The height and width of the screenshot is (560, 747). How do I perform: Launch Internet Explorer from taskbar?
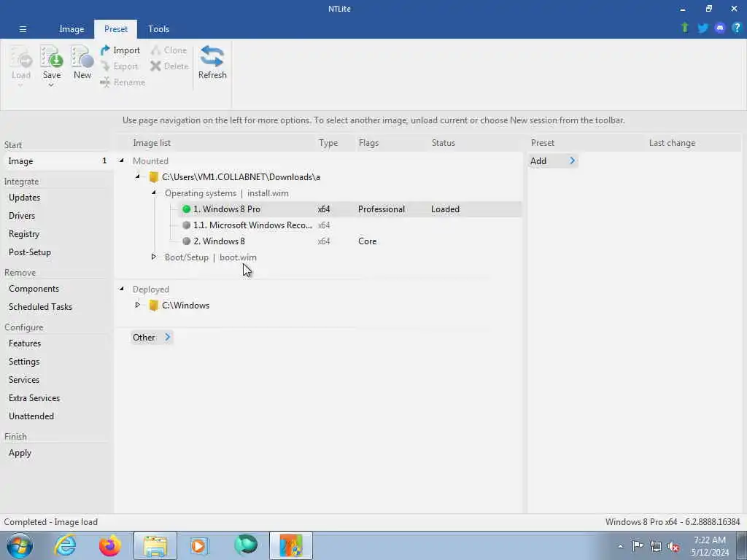(x=65, y=545)
